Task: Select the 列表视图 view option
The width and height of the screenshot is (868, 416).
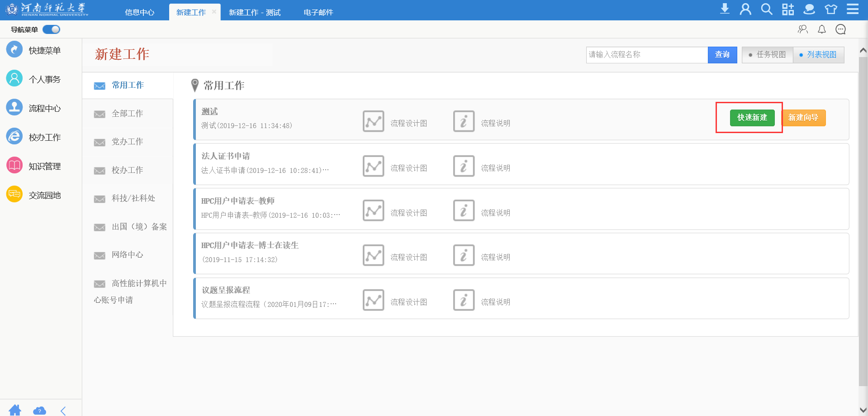Action: (818, 55)
